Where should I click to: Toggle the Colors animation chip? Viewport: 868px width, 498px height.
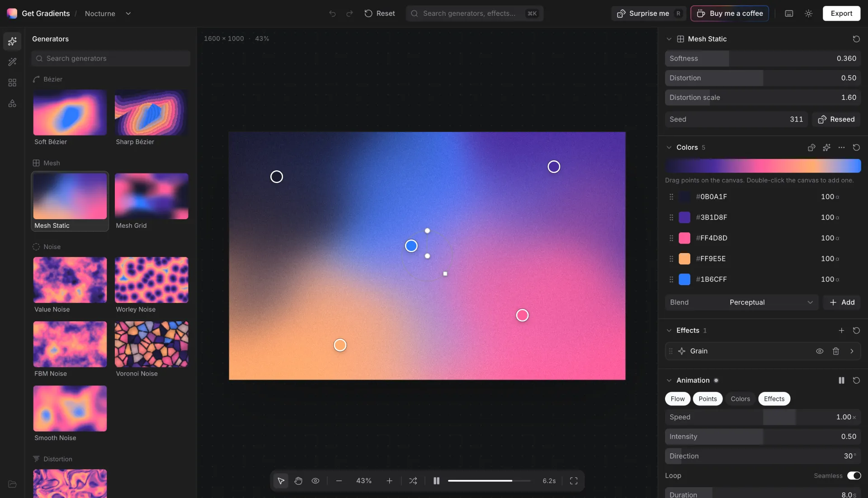pos(740,399)
